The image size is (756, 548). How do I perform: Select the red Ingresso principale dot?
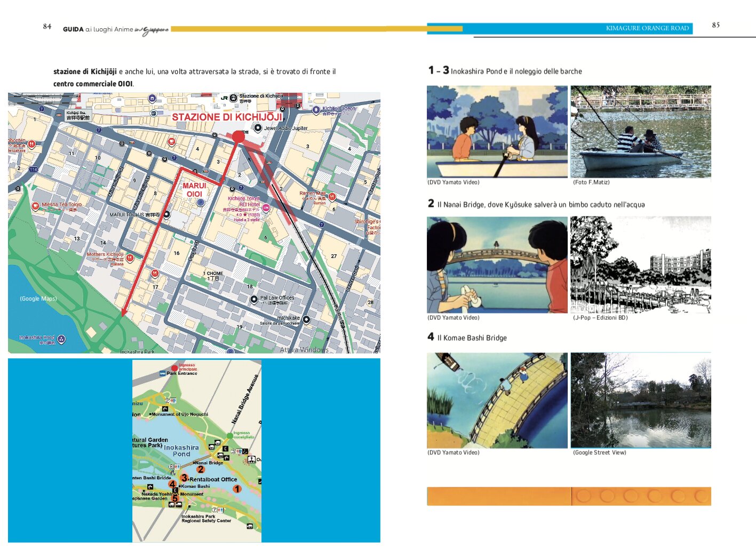174,368
